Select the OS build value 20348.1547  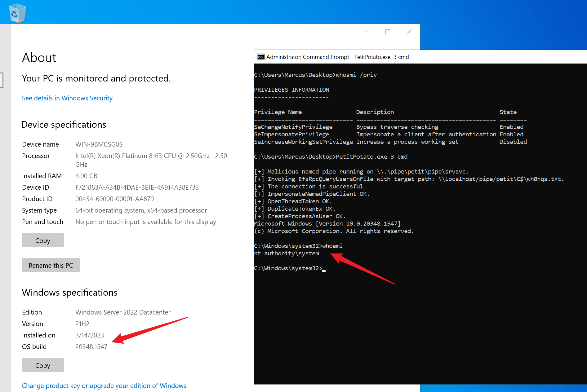[91, 347]
